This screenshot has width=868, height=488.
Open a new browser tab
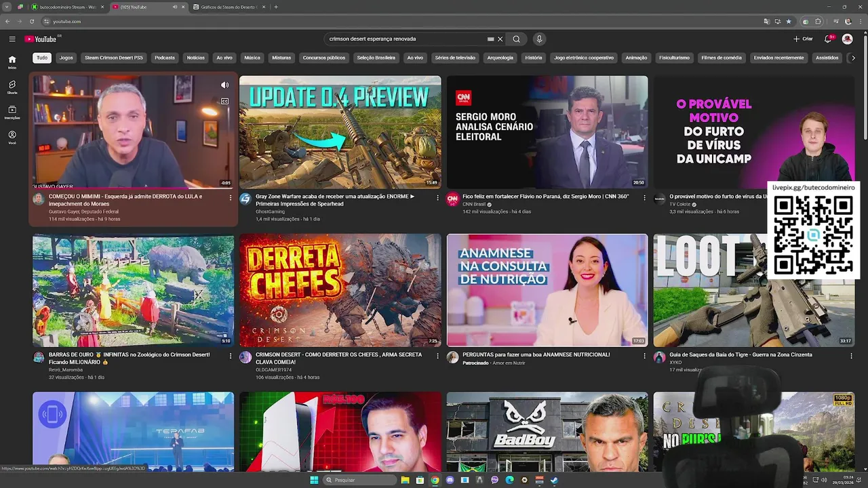[x=276, y=7]
